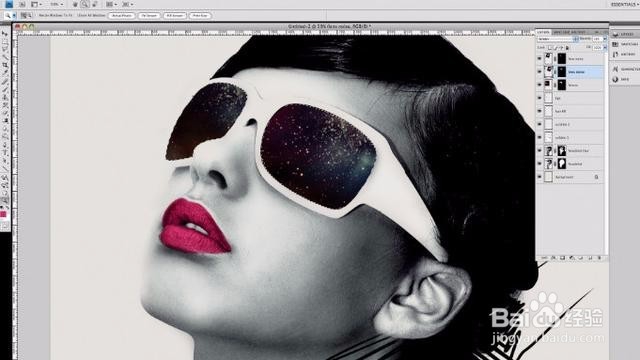This screenshot has width=640, height=360.
Task: Open the zoom level dropdown in application bar
Action: point(56,4)
